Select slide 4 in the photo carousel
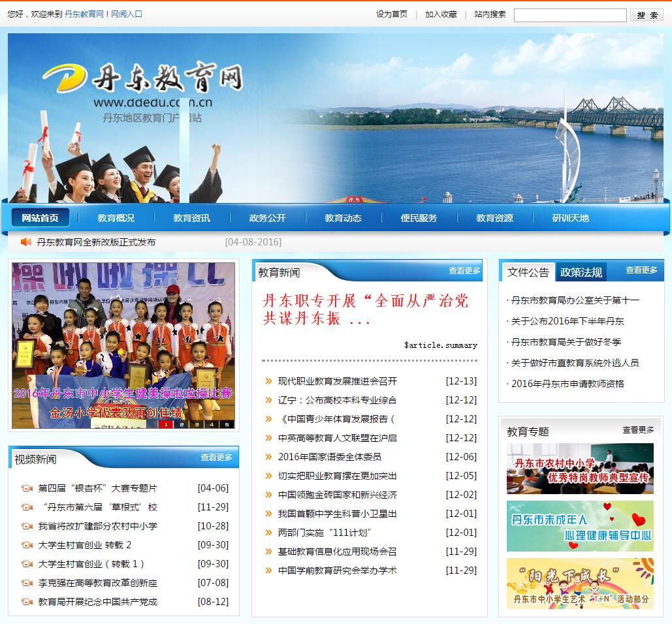The image size is (672, 624). coord(212,424)
